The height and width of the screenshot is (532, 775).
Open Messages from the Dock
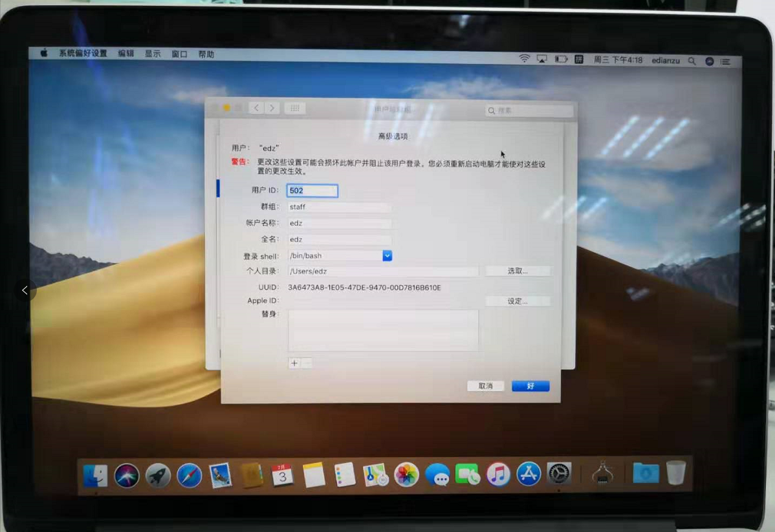[440, 475]
